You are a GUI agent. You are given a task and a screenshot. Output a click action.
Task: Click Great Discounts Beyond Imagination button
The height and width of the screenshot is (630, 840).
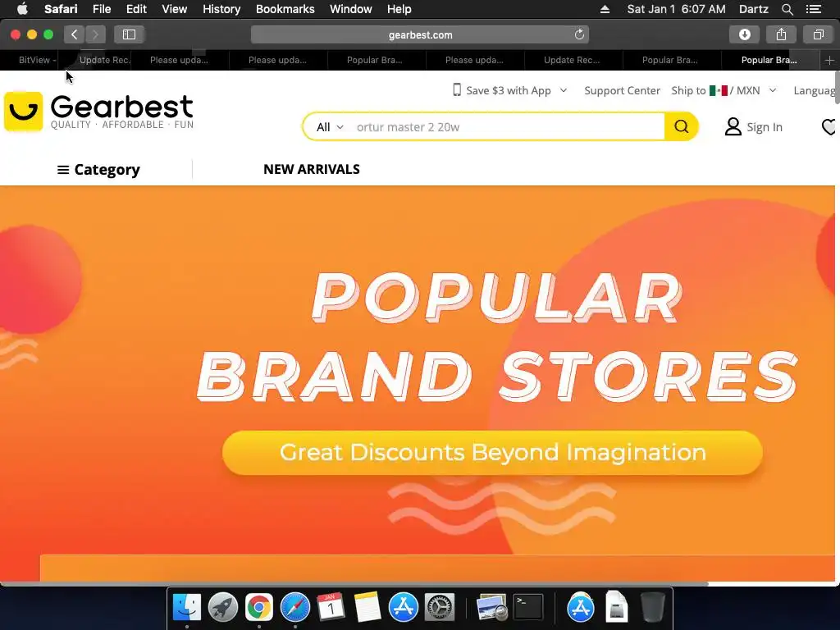coord(492,453)
